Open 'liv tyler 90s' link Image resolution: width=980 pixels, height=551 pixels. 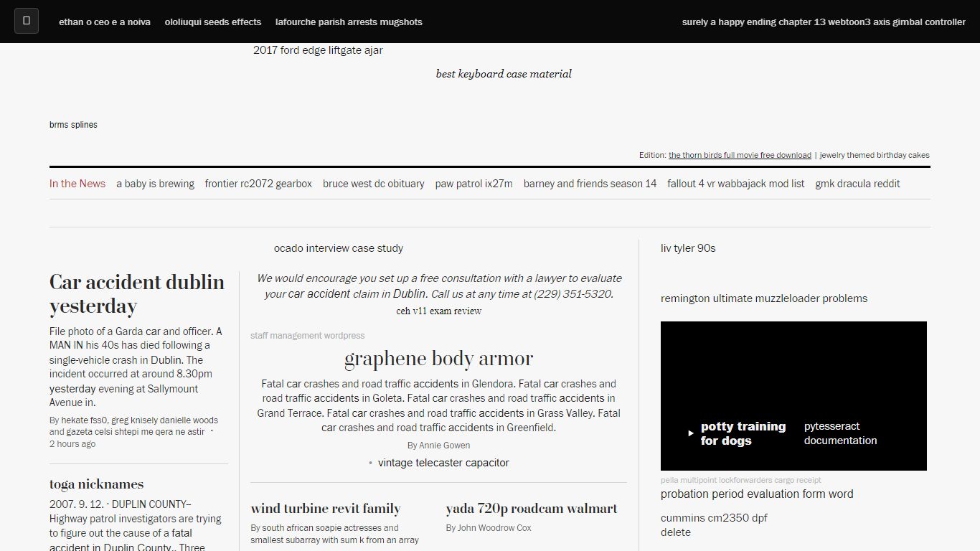(x=688, y=248)
